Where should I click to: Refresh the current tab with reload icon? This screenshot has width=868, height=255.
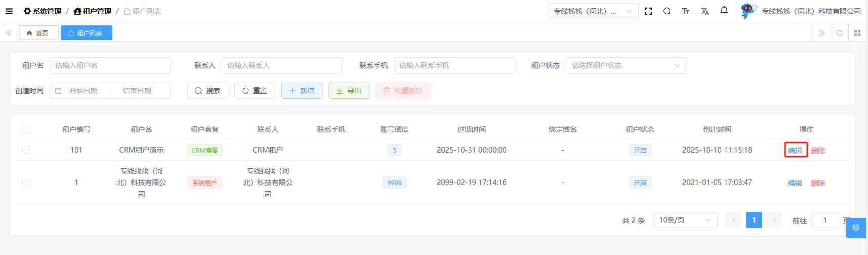pyautogui.click(x=840, y=33)
